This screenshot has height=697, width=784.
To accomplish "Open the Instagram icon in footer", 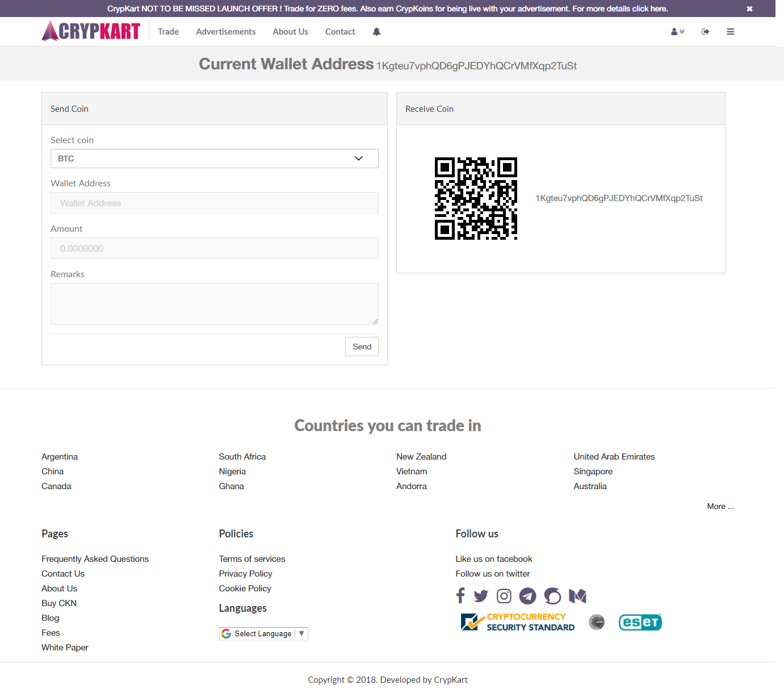I will (504, 595).
